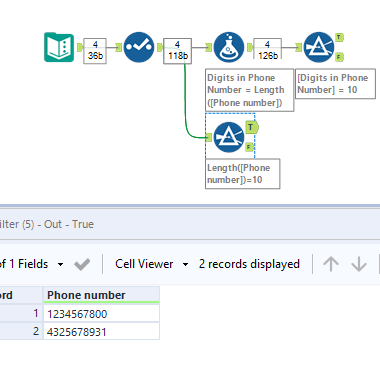Click the annotation '[Digits in Phone Number] = 10'
Image resolution: width=380 pixels, height=365 pixels.
[x=335, y=84]
